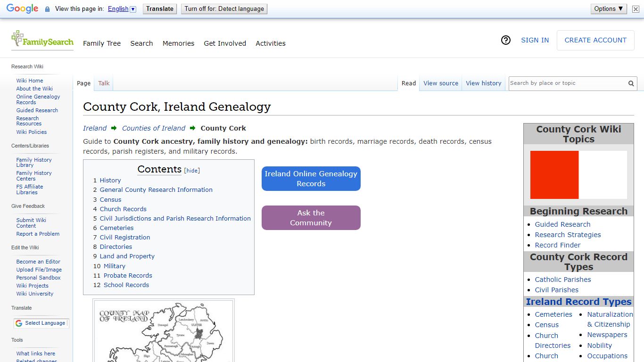Viewport: 644px width, 362px height.
Task: Click Report a Problem link
Action: tap(38, 234)
